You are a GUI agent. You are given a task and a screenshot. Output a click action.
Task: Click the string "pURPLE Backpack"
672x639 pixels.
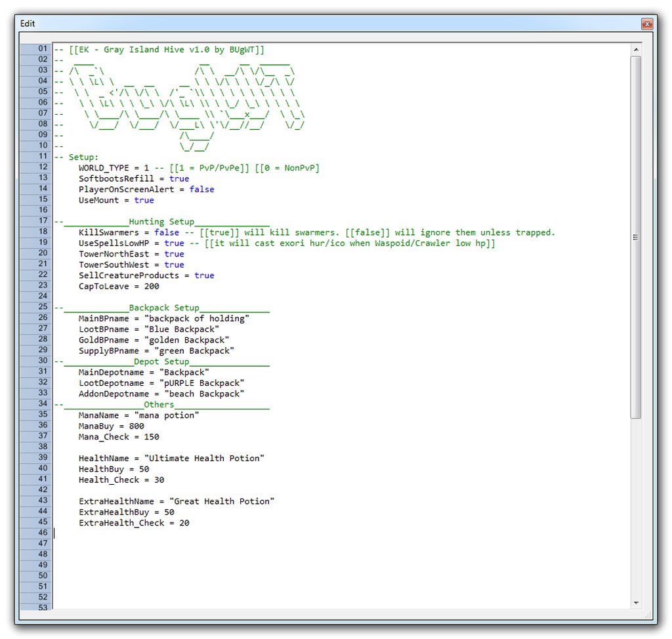point(202,382)
